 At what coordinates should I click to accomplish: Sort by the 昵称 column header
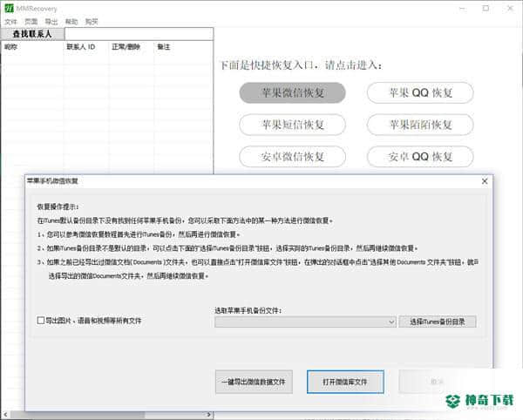tap(10, 47)
